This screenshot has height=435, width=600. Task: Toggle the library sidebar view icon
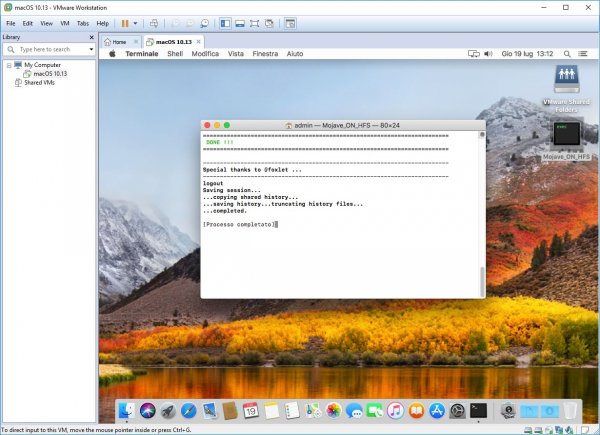click(x=225, y=24)
